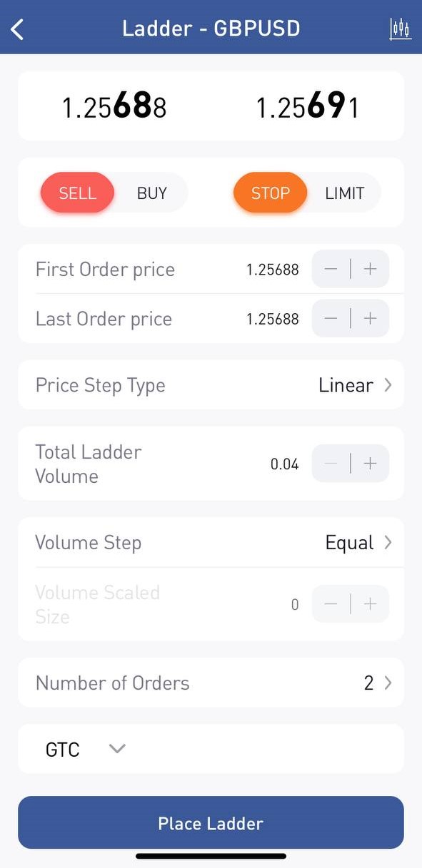Viewport: 422px width, 868px height.
Task: Decrease Last Order price with minus
Action: pyautogui.click(x=331, y=319)
